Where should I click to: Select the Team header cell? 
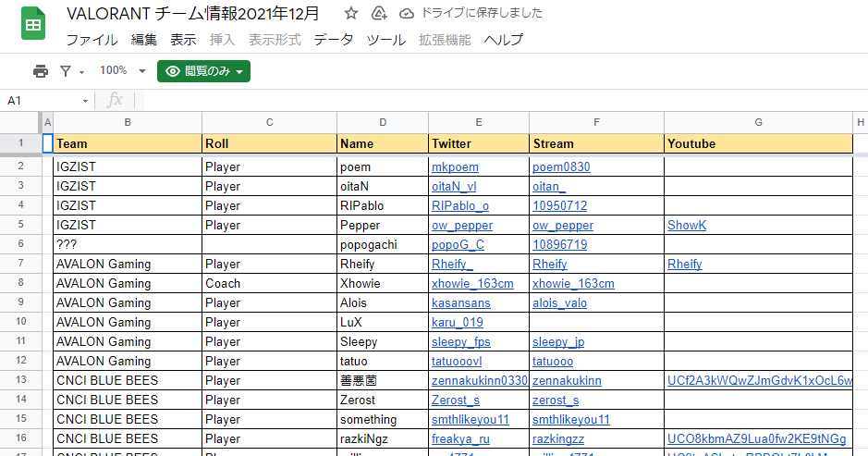click(x=128, y=143)
